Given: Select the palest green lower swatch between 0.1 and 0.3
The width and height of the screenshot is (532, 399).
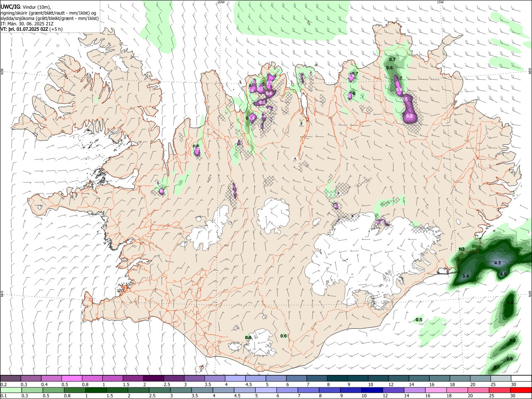Looking at the screenshot, I should pos(10,390).
